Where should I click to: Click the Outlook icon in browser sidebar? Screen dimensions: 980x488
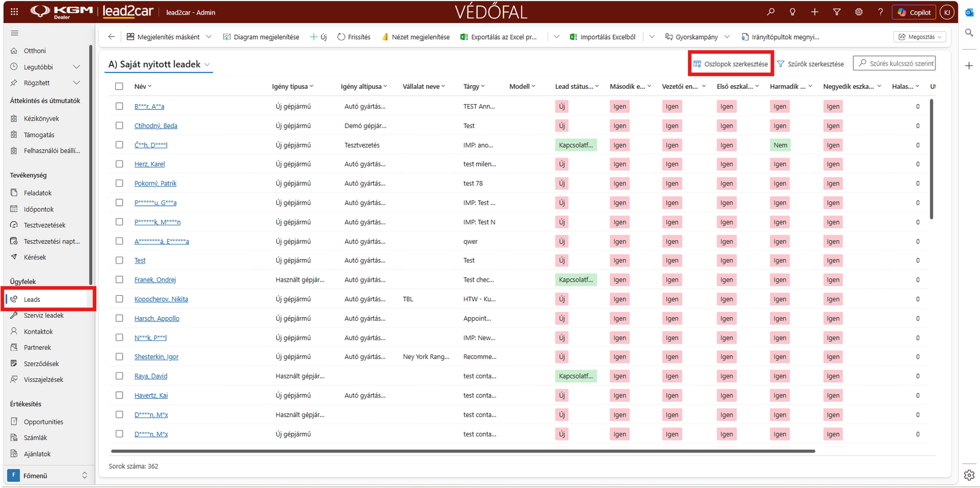coord(969,12)
